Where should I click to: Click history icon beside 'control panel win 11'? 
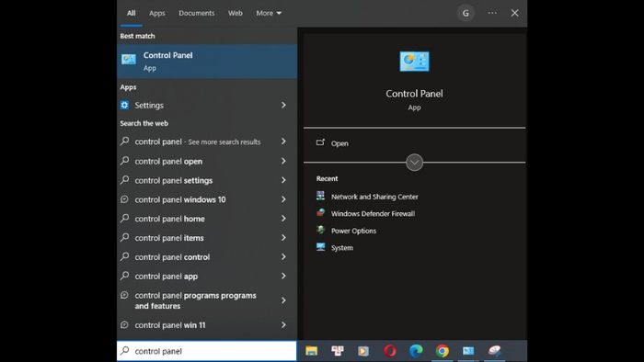pyautogui.click(x=124, y=324)
